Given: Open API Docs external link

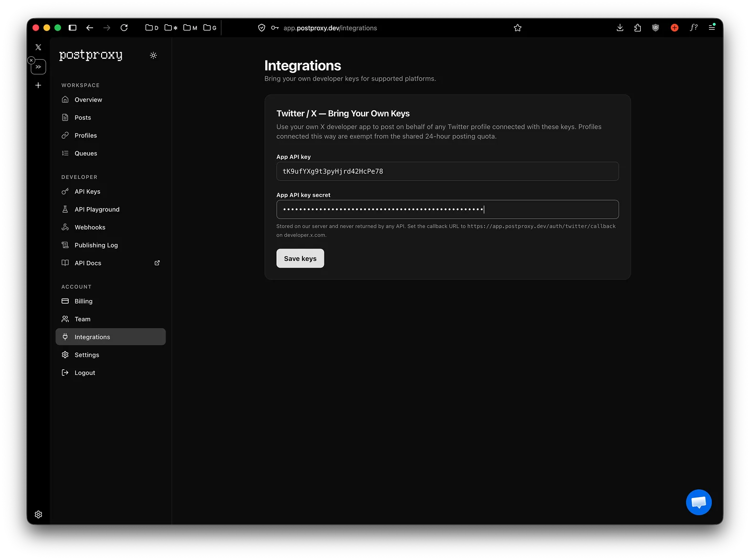Looking at the screenshot, I should tap(111, 263).
